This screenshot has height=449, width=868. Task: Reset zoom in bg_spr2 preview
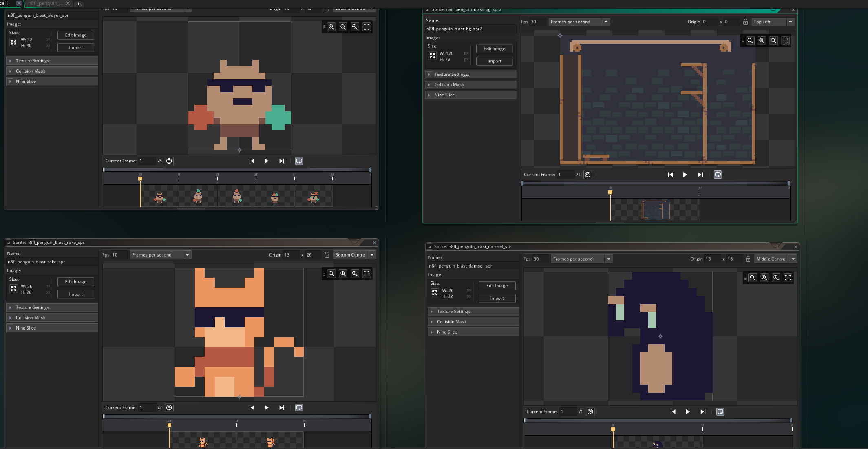click(x=762, y=40)
